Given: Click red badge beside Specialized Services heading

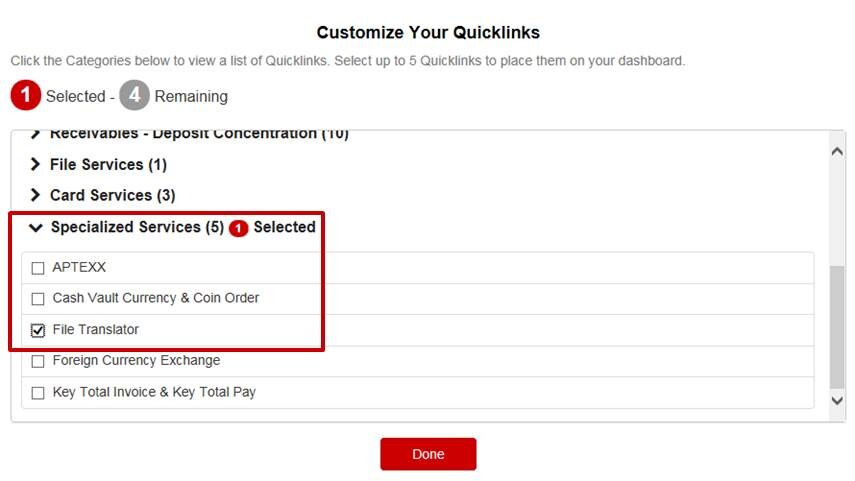Looking at the screenshot, I should (238, 228).
